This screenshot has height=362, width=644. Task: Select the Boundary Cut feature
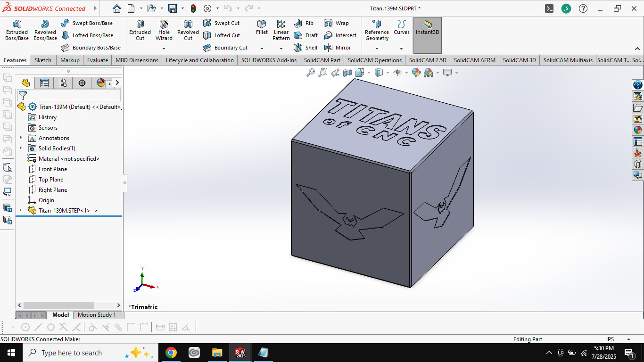click(x=225, y=48)
